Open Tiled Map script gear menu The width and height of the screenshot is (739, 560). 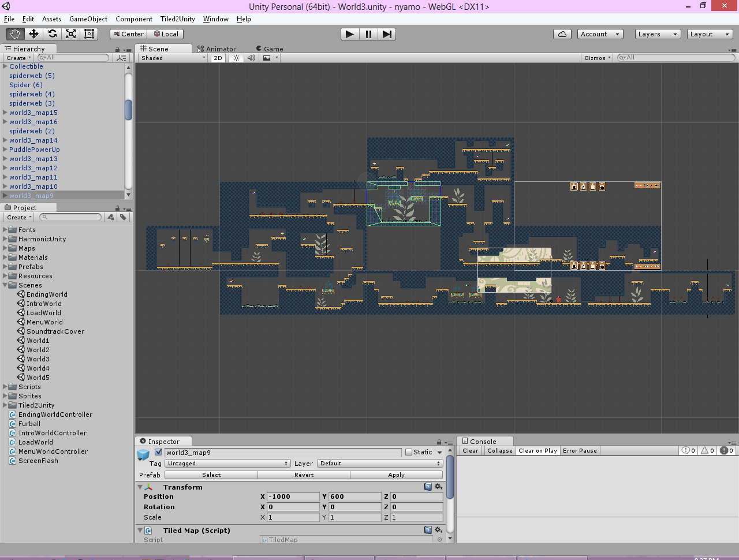point(438,530)
